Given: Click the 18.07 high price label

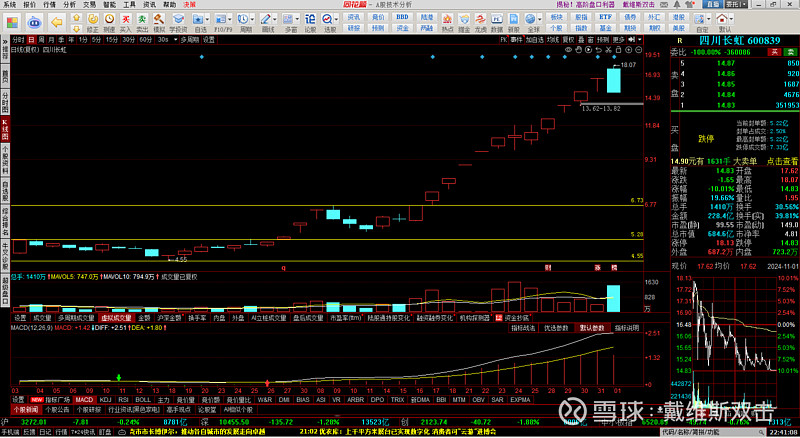Looking at the screenshot, I should pos(628,65).
